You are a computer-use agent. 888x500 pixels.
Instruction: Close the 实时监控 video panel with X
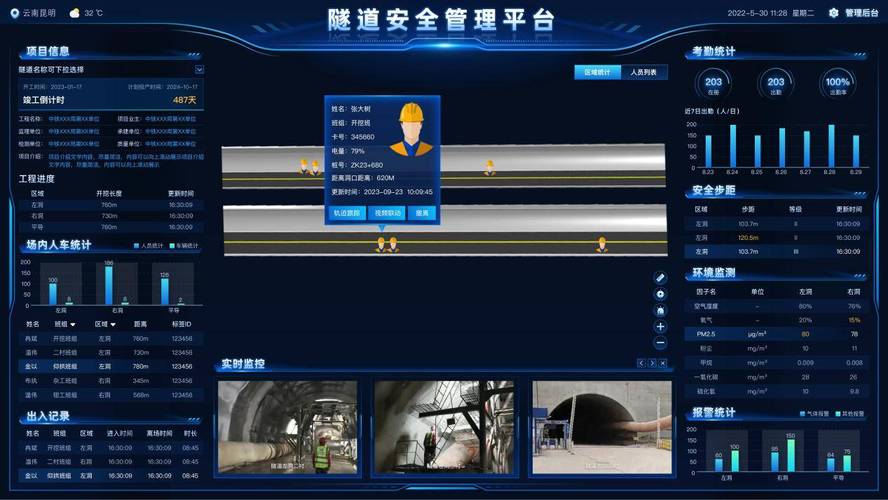[x=663, y=364]
